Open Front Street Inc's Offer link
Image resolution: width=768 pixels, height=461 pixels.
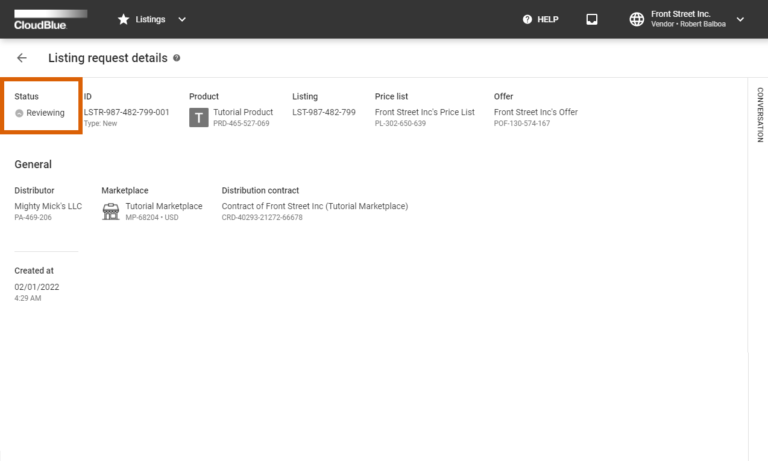536,112
